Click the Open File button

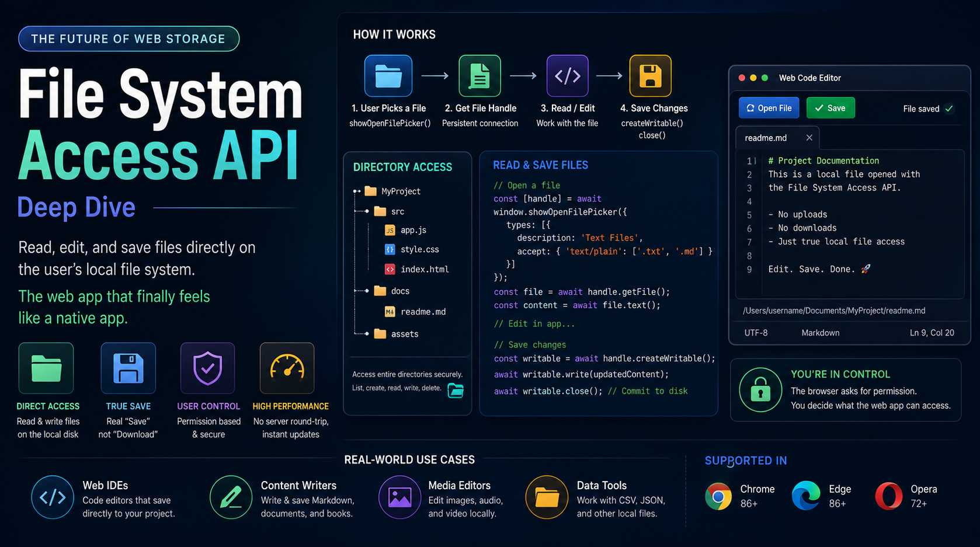pyautogui.click(x=769, y=108)
